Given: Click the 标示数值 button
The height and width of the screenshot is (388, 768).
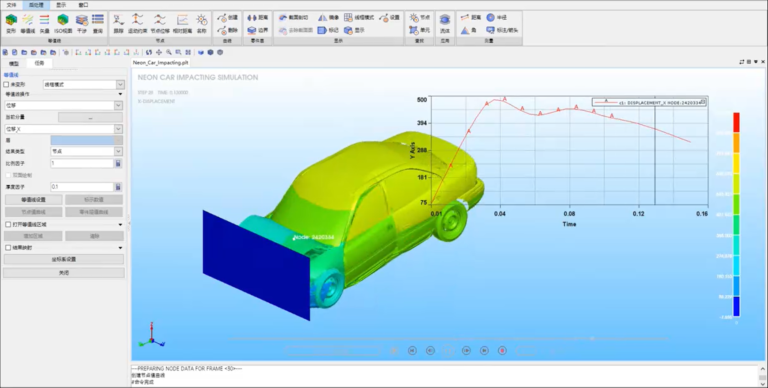Looking at the screenshot, I should (x=94, y=200).
